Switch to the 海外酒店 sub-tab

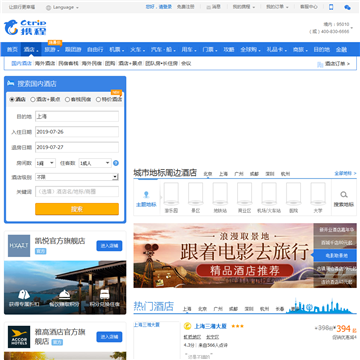coord(45,63)
